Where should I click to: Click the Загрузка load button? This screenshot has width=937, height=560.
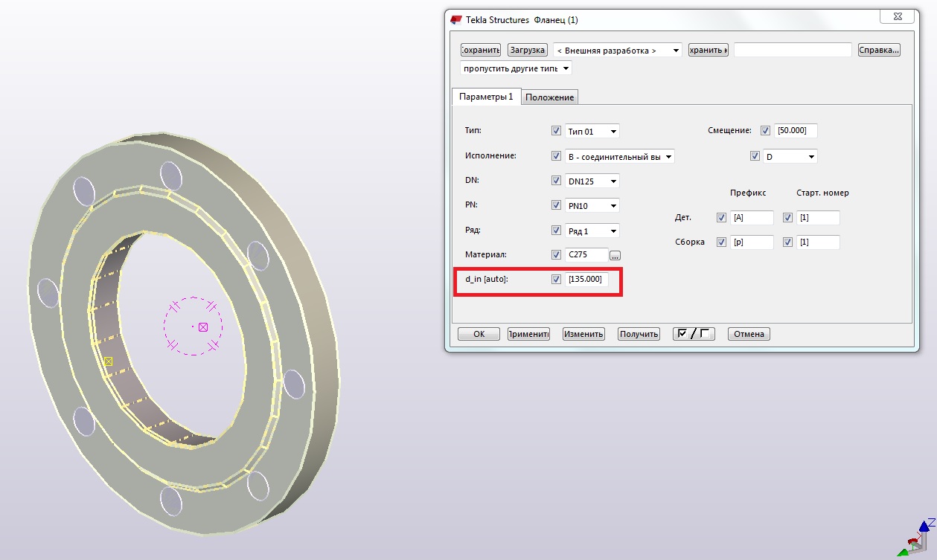click(x=528, y=50)
